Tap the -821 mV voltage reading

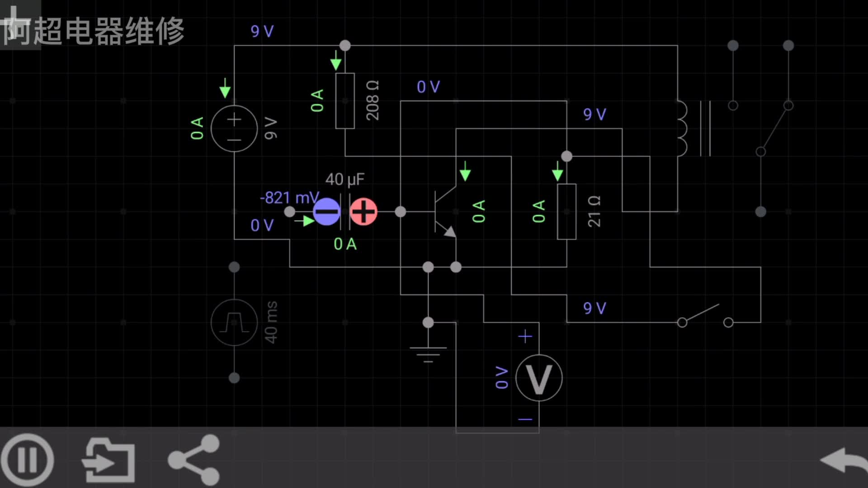pyautogui.click(x=289, y=197)
